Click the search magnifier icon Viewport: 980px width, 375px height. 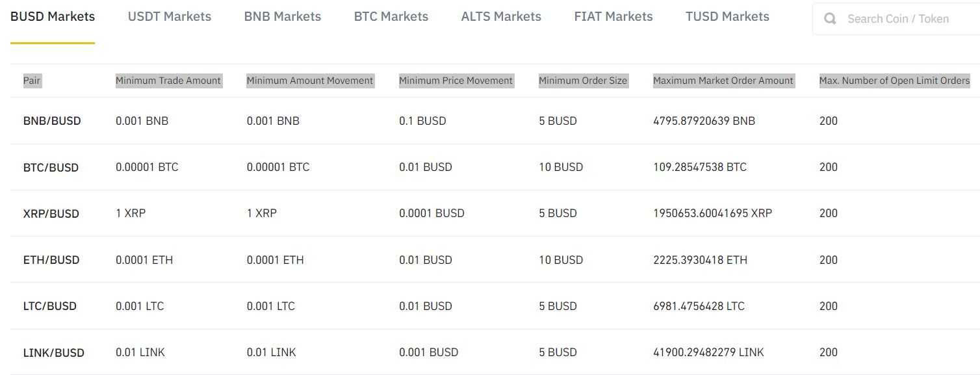click(830, 18)
